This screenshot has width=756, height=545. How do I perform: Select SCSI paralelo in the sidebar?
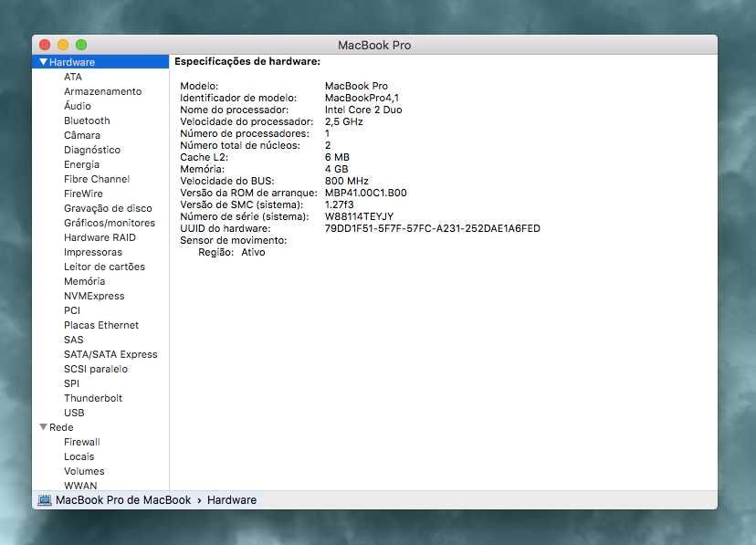click(96, 369)
